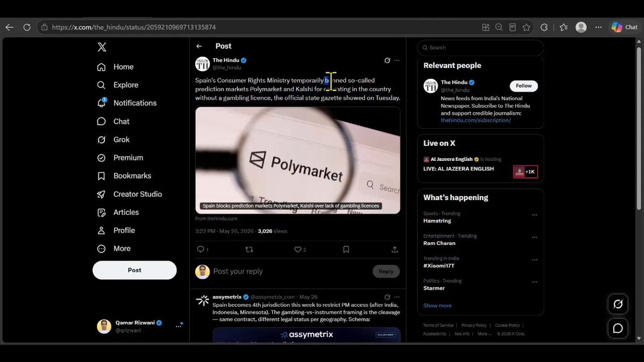The height and width of the screenshot is (362, 644).
Task: Click the X search box
Action: coord(480,48)
